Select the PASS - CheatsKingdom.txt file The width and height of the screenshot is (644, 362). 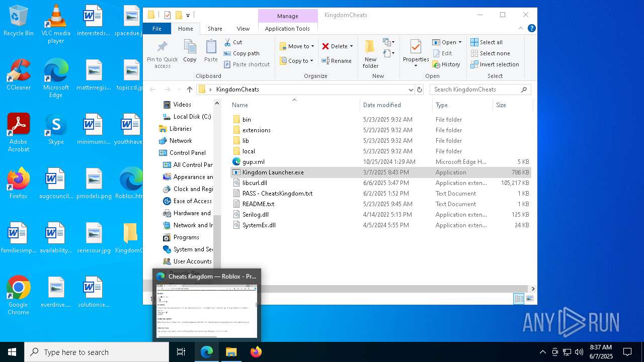tap(381, 194)
